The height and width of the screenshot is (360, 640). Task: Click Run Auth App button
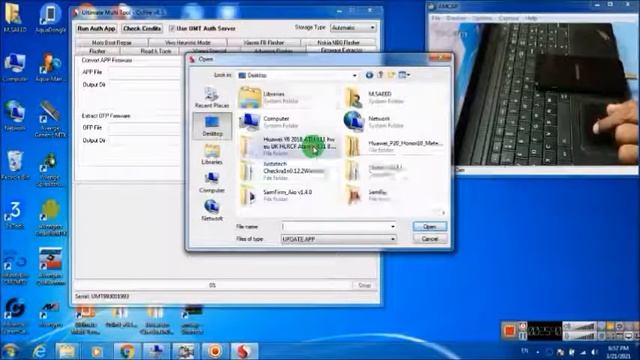click(x=96, y=29)
